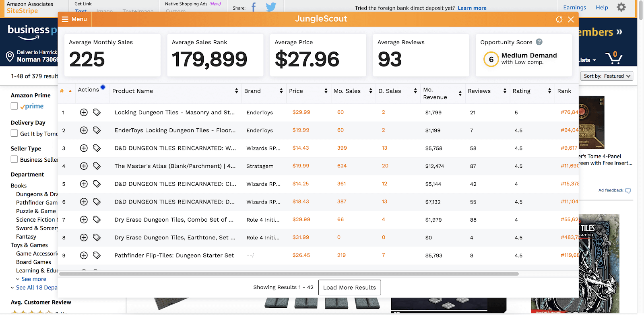Screen dimensions: 644x315
Task: Open Locking Dungeon Tiles Masonry product name
Action: click(174, 112)
